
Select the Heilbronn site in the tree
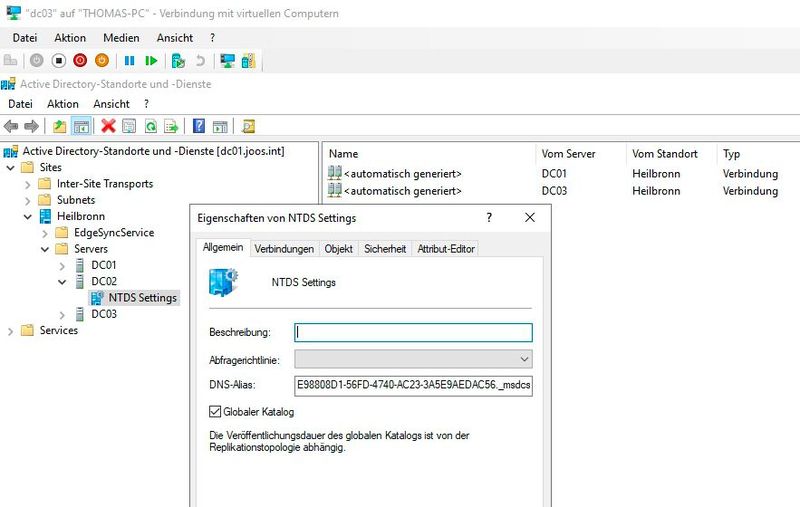coord(81,216)
